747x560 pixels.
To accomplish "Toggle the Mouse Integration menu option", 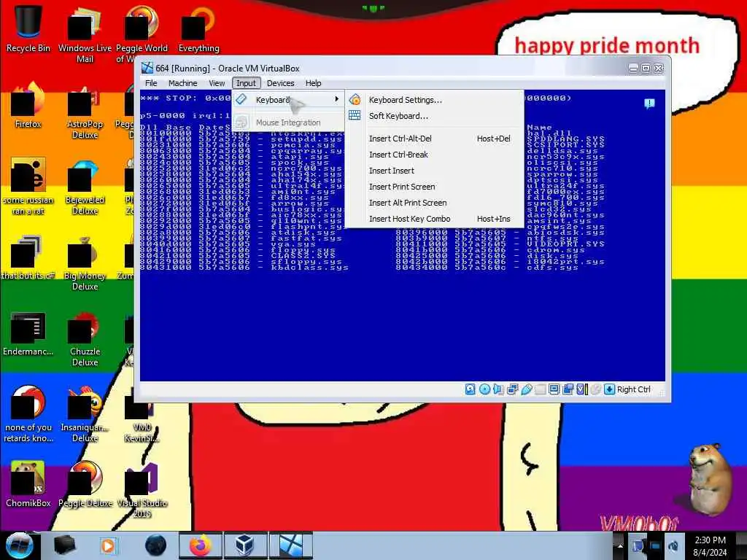I will pos(288,122).
